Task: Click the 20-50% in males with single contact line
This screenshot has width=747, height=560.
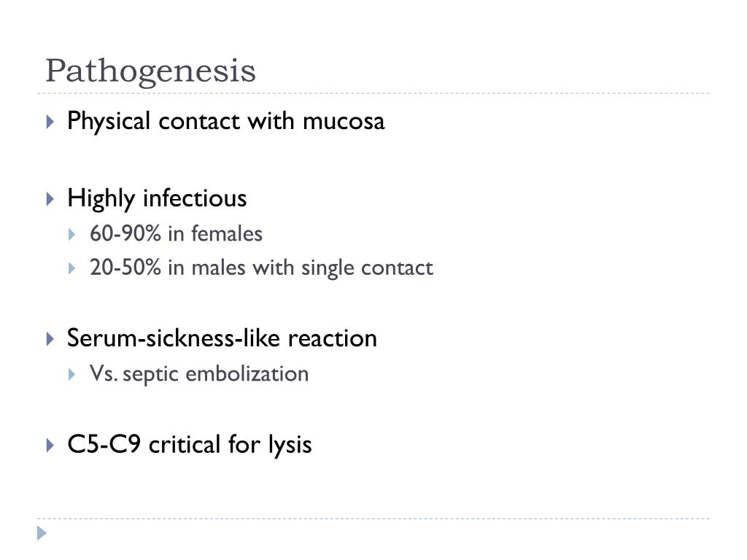Action: tap(262, 268)
